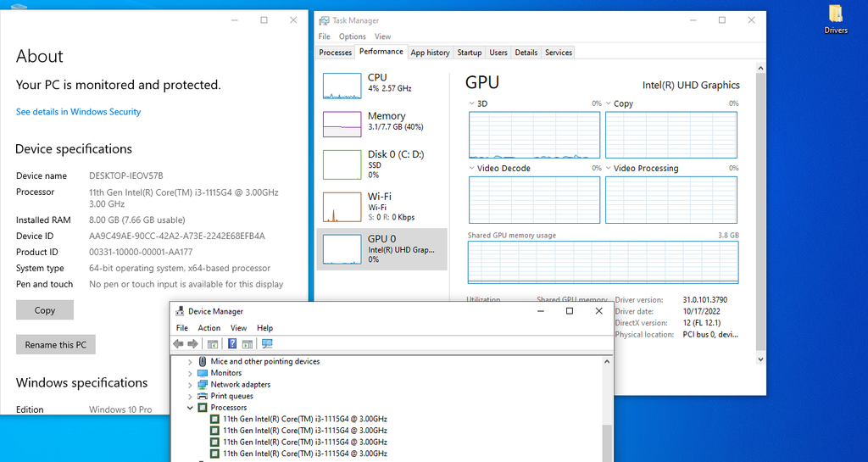This screenshot has height=462, width=868.
Task: Click the Device Manager back arrow icon
Action: tap(177, 344)
